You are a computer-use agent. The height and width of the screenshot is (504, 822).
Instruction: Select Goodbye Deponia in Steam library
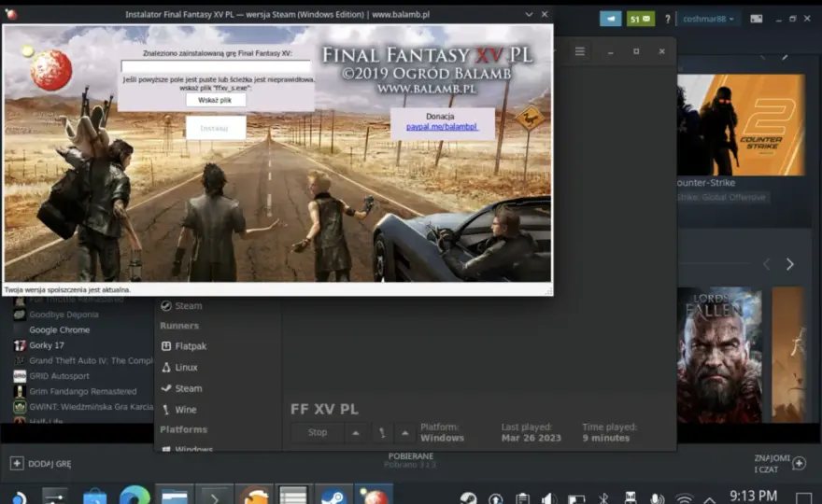(x=64, y=315)
